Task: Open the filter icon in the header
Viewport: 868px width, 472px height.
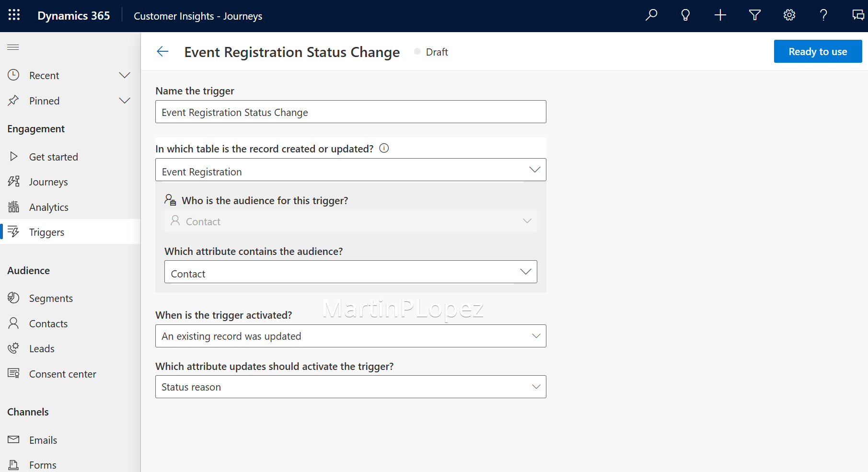Action: click(x=754, y=15)
